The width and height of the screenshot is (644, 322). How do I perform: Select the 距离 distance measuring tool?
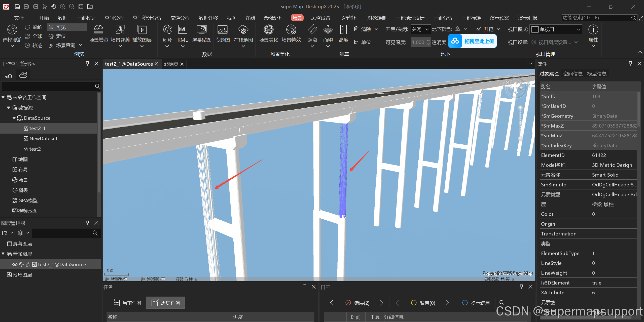pos(312,36)
